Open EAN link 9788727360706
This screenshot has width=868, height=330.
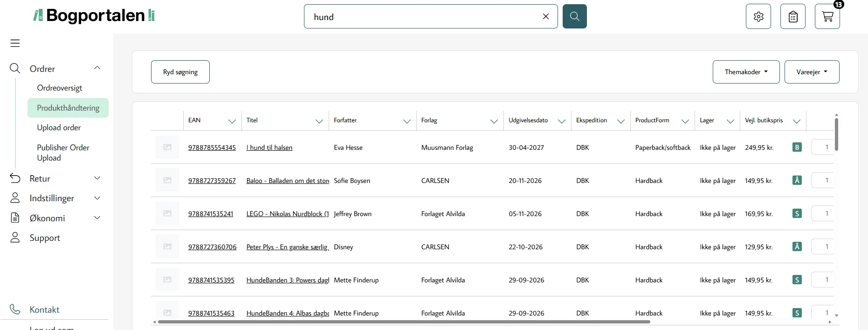(213, 247)
